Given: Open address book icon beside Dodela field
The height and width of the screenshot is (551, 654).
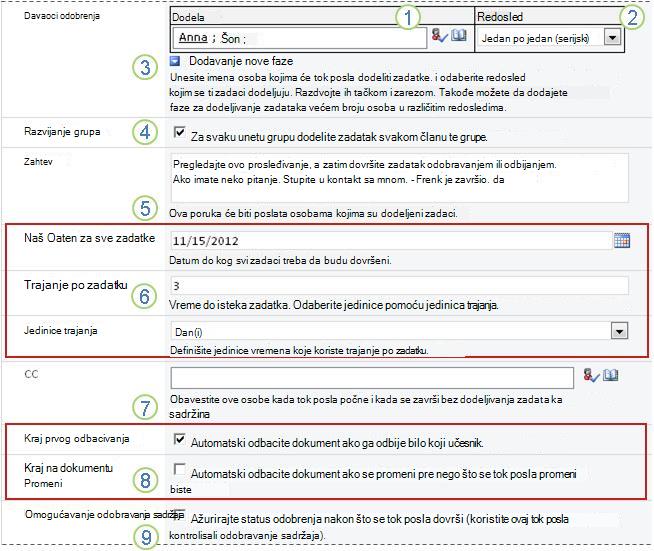Looking at the screenshot, I should pos(459,35).
